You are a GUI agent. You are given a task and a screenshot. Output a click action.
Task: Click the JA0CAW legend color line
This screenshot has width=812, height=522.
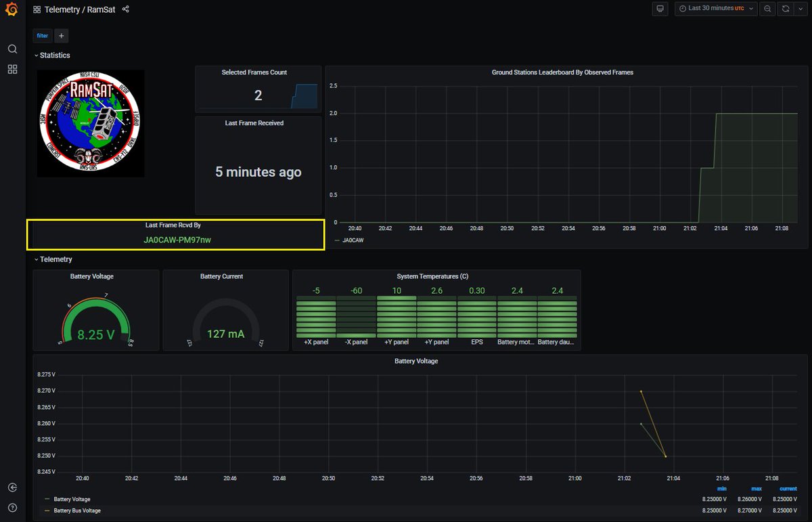(x=336, y=240)
